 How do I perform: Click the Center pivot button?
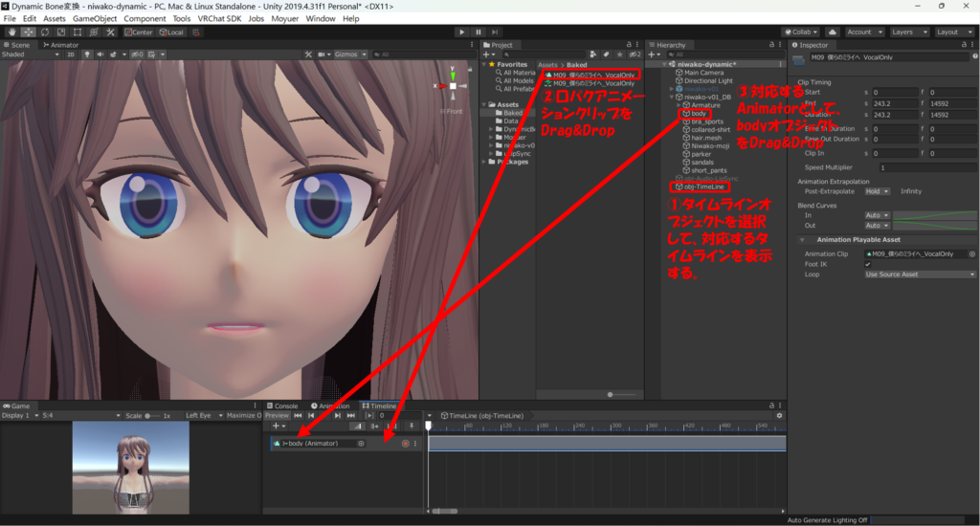[138, 32]
